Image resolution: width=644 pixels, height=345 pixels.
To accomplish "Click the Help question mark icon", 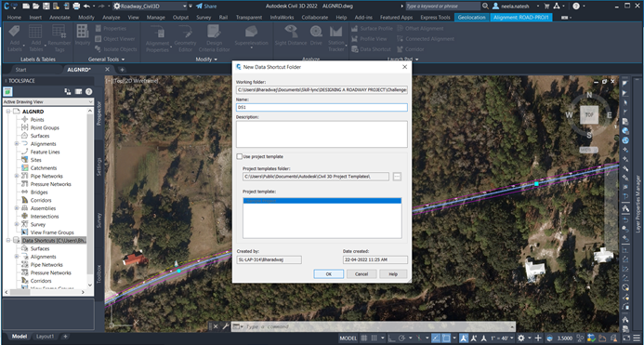I will (576, 7).
